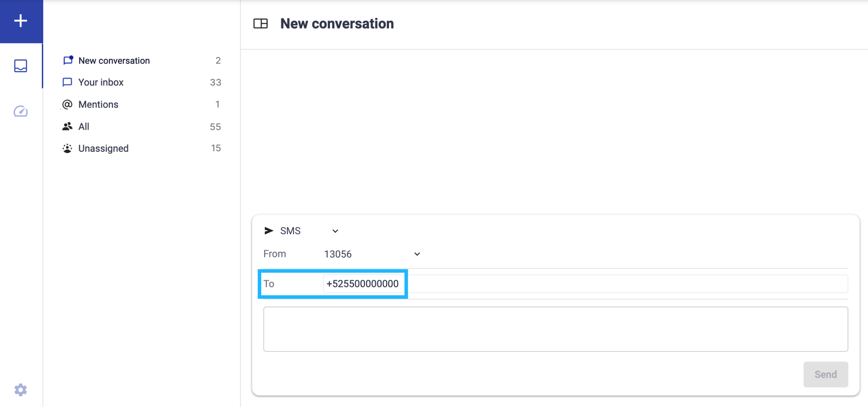Viewport: 868px width, 407px height.
Task: Open settings gear at bottom left
Action: pyautogui.click(x=21, y=390)
